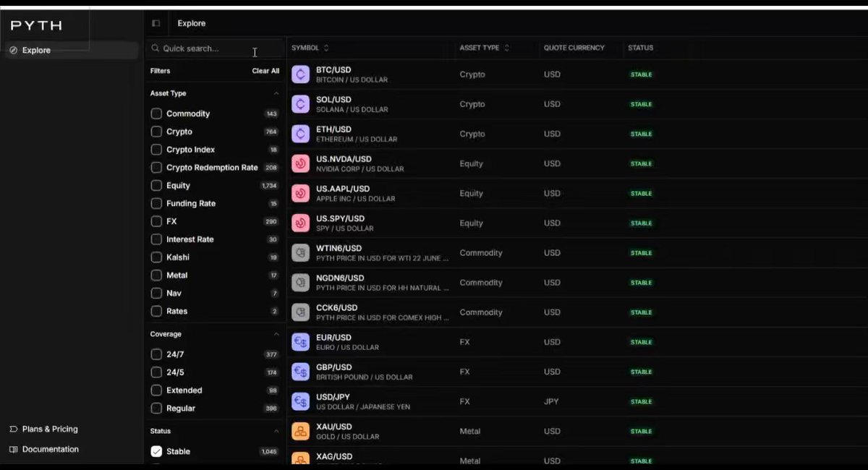Viewport: 868px width, 470px height.
Task: Check the Interest Rate checkbox
Action: pos(156,239)
